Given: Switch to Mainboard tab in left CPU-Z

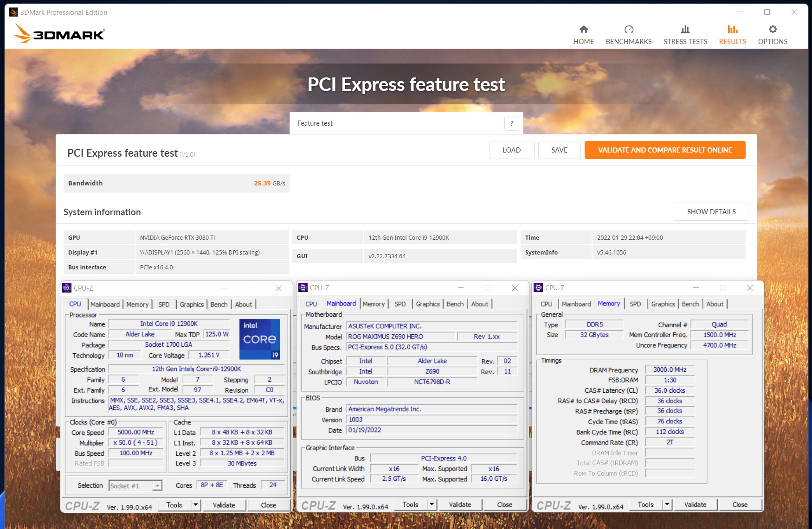Looking at the screenshot, I should tap(105, 304).
